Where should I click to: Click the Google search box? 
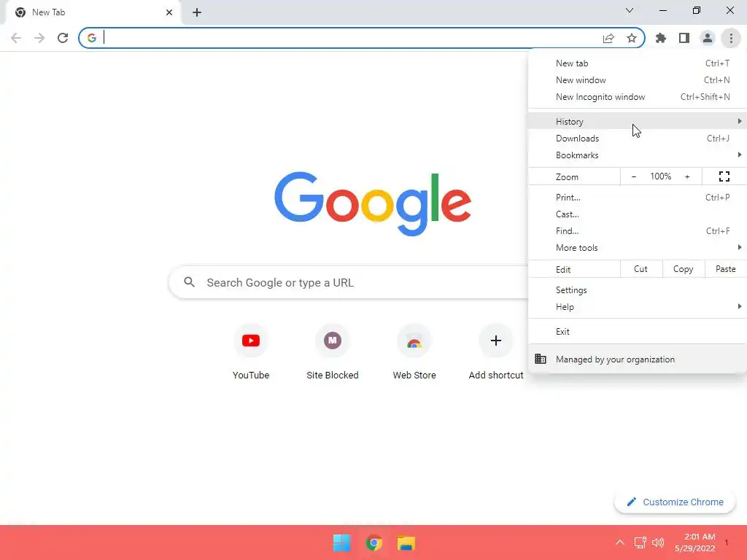pos(349,282)
